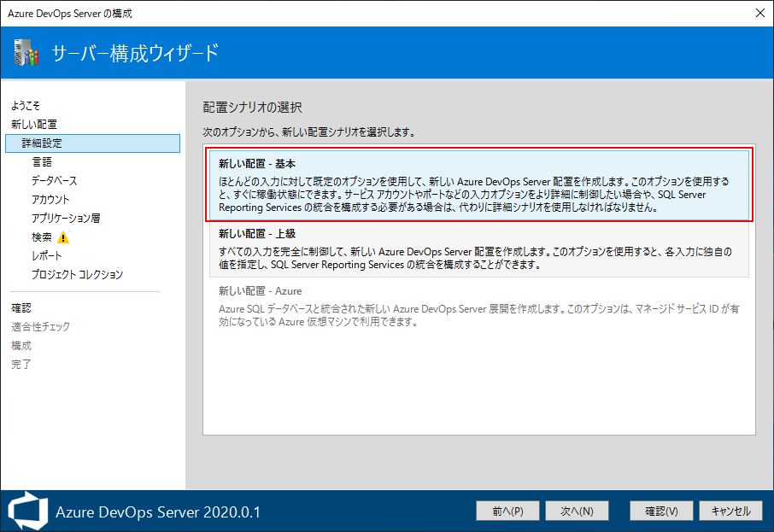774x532 pixels.
Task: Select the 新しい配置 - Azure scenario
Action: tap(478, 306)
